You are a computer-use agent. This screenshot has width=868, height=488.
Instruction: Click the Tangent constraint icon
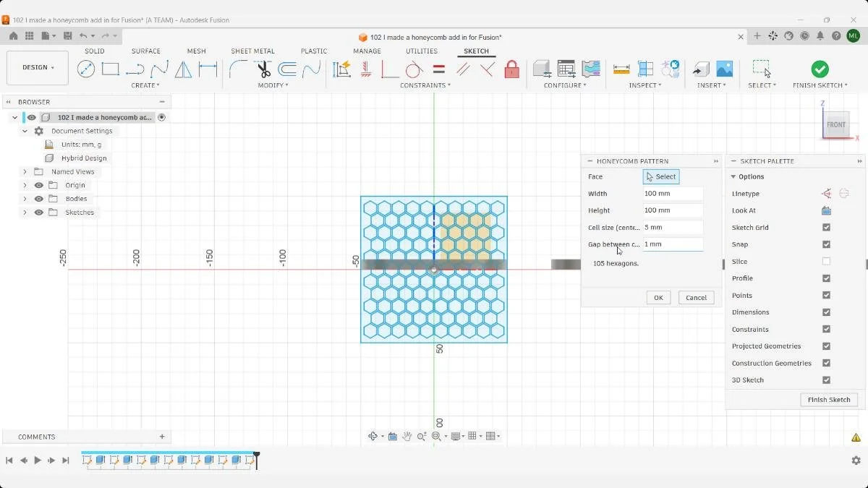pos(414,69)
